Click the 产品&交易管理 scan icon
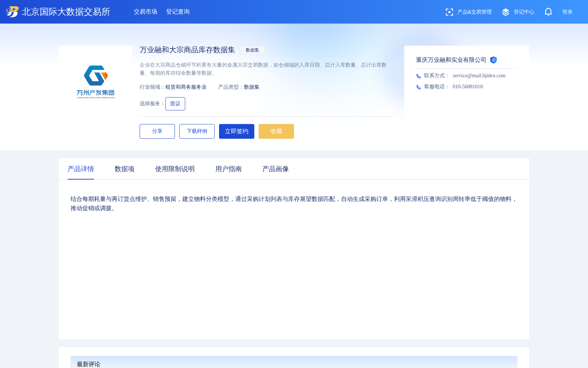This screenshot has height=368, width=588. coord(449,12)
